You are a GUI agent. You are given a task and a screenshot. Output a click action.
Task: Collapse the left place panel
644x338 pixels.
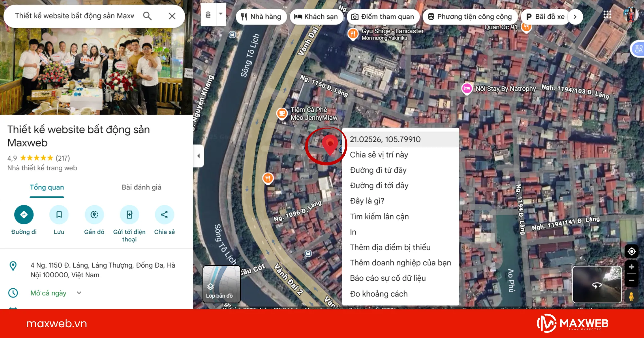coord(199,156)
